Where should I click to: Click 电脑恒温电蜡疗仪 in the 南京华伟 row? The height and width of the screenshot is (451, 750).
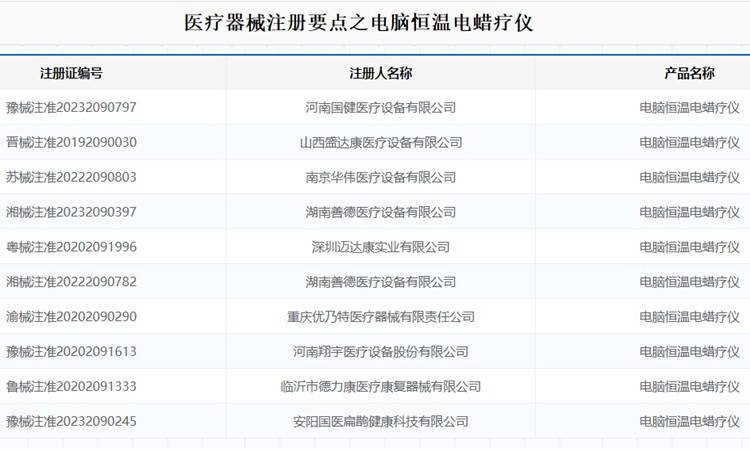pyautogui.click(x=689, y=177)
